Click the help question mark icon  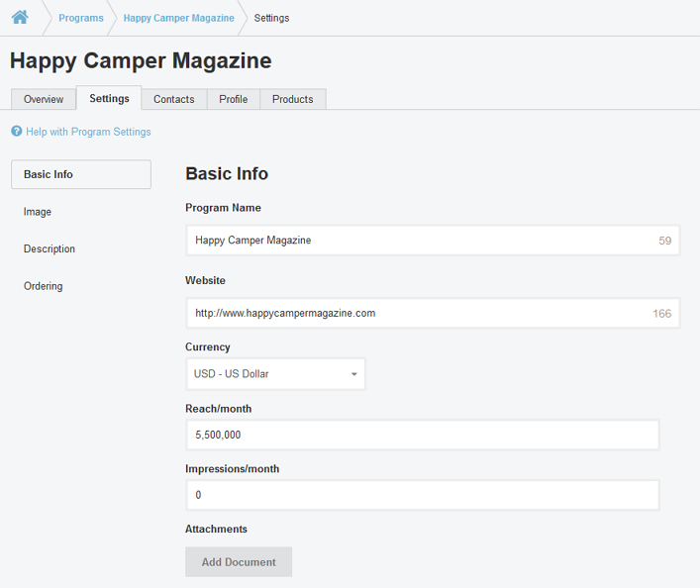coord(17,131)
